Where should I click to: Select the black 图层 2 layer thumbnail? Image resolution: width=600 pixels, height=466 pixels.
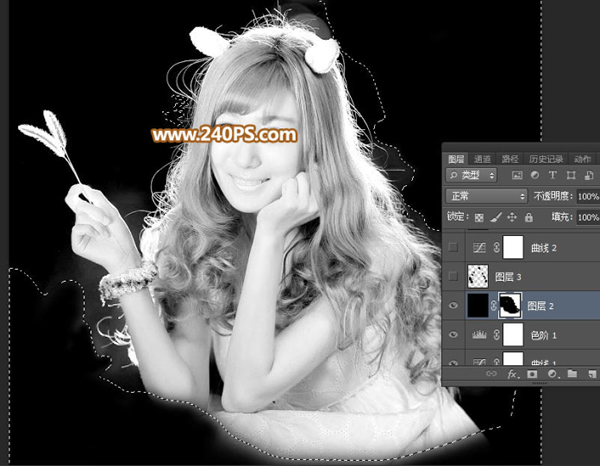click(x=478, y=305)
